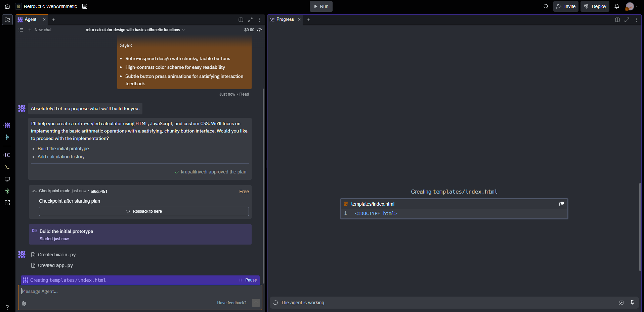The image size is (644, 312).
Task: Copy the templates/index.html code block
Action: 561,204
